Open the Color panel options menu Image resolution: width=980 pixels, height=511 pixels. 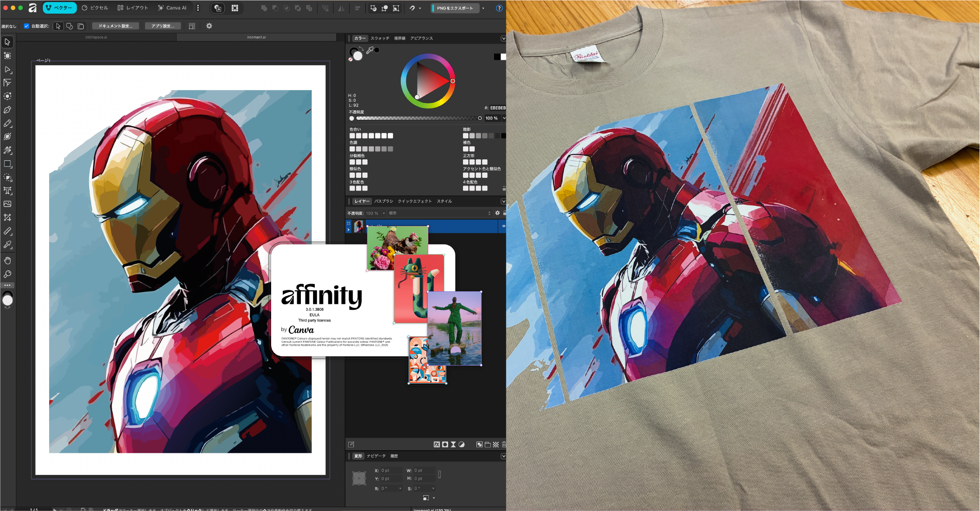pyautogui.click(x=504, y=39)
